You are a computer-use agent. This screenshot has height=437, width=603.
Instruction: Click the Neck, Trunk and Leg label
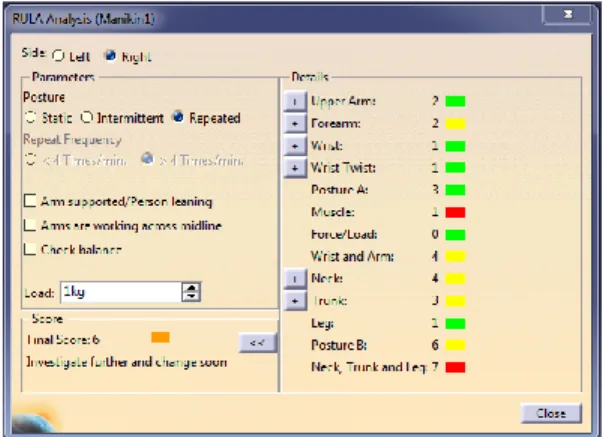pos(368,367)
